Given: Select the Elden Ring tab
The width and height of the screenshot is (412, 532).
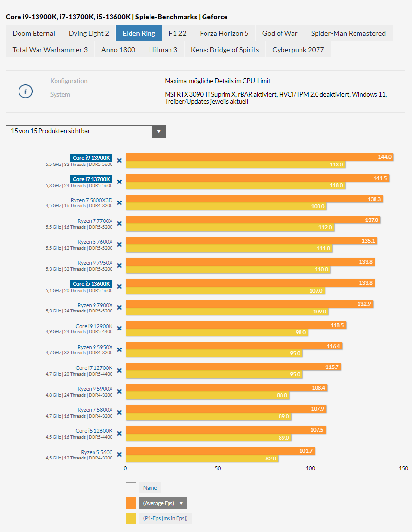Looking at the screenshot, I should click(x=139, y=33).
